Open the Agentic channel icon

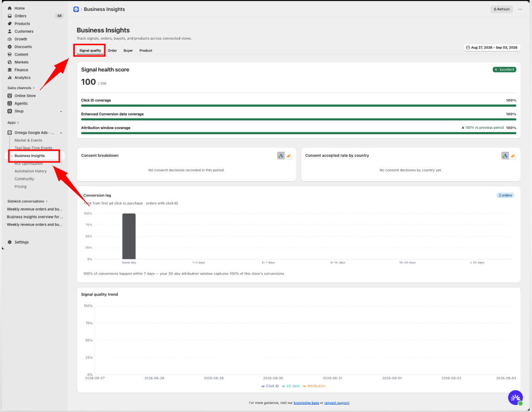click(x=9, y=103)
